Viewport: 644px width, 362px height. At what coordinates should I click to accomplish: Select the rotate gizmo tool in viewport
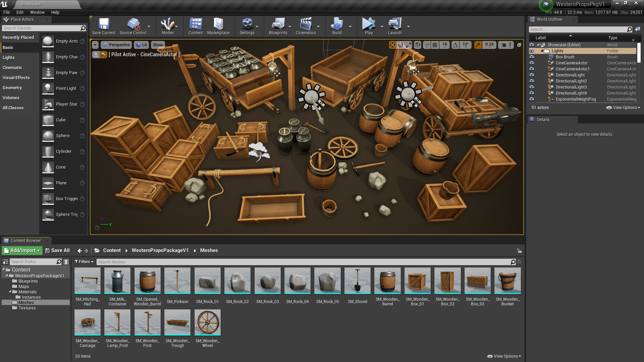coord(400,45)
